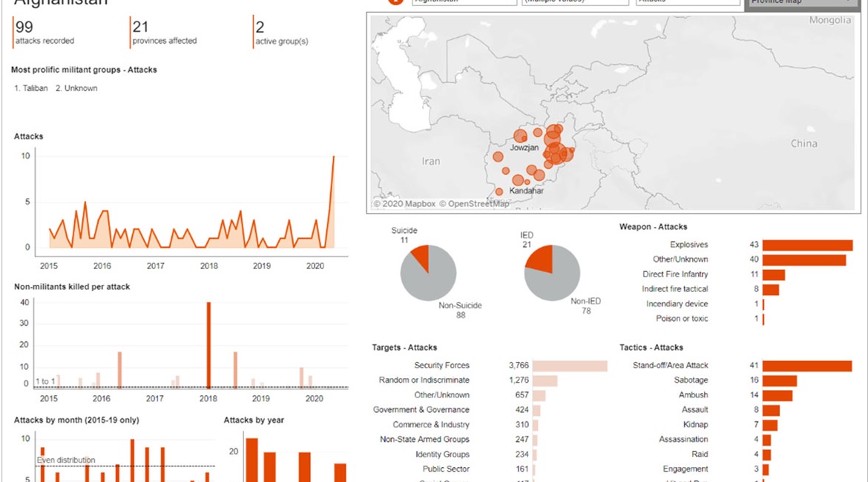Select the Other/Unknown weapon bar
The width and height of the screenshot is (868, 482).
803,260
